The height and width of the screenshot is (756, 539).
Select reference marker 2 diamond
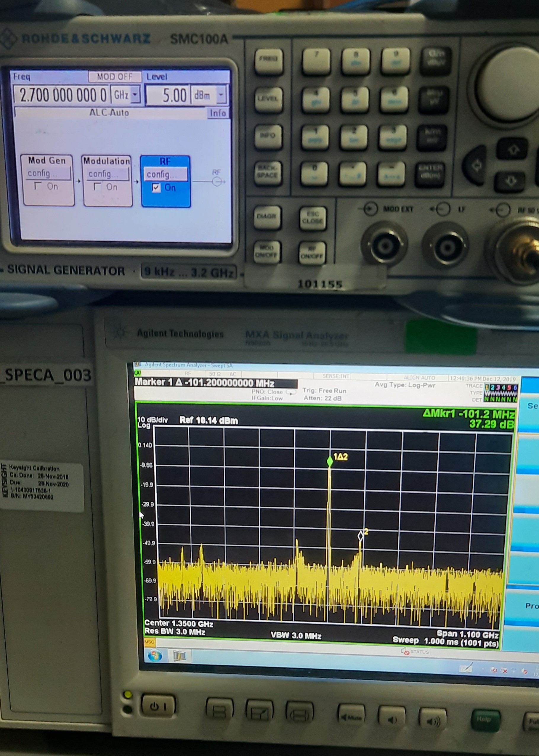coord(360,536)
